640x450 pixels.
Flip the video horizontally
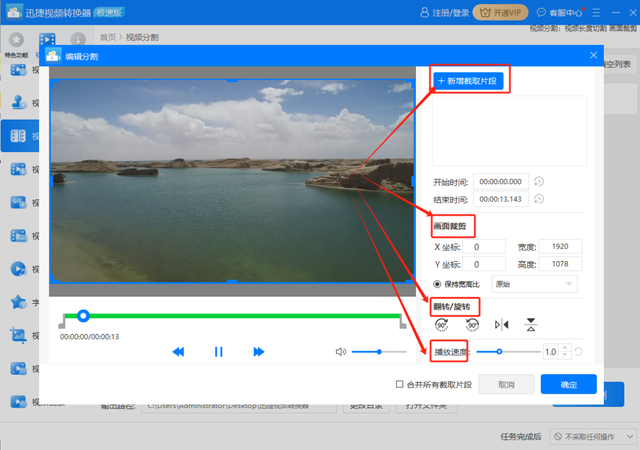click(x=502, y=325)
